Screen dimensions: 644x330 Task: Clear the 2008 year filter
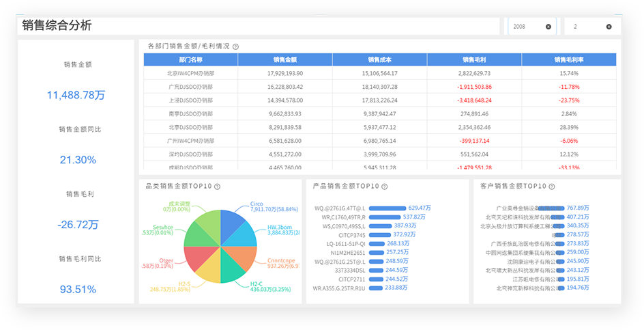[x=548, y=27]
